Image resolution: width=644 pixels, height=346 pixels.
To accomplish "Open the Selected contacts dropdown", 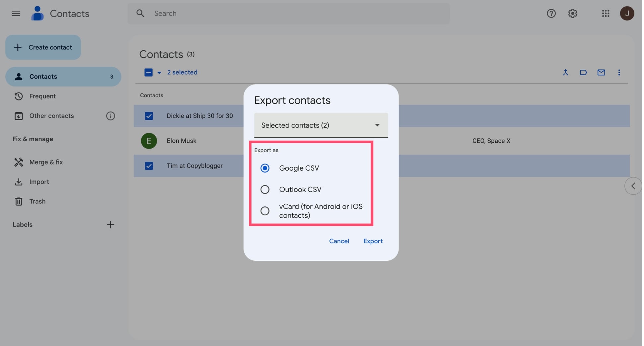I will click(x=321, y=125).
